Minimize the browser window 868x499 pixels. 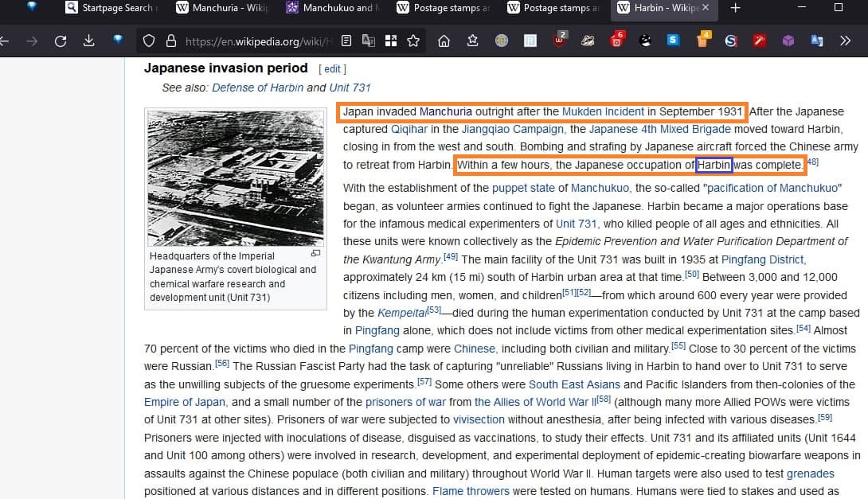pos(802,8)
